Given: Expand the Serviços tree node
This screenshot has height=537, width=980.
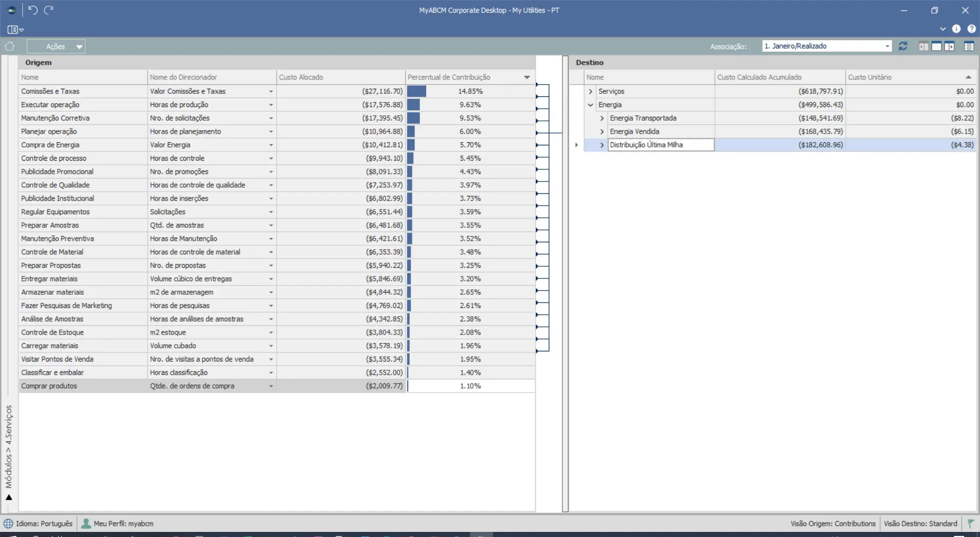Looking at the screenshot, I should pos(591,91).
